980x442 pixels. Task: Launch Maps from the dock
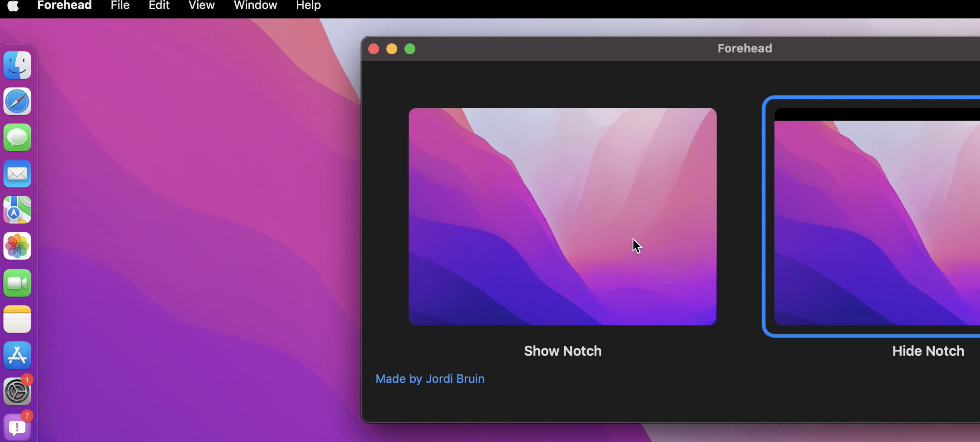point(17,210)
